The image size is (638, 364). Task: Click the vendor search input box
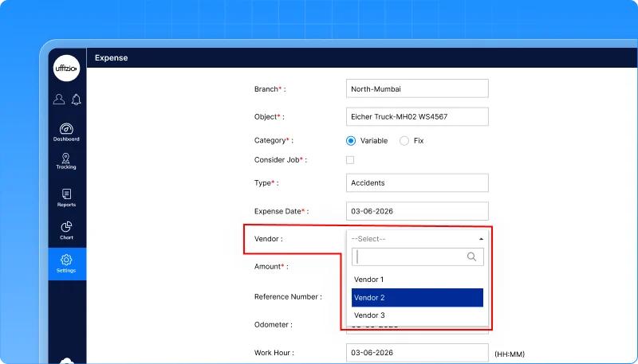pos(417,256)
